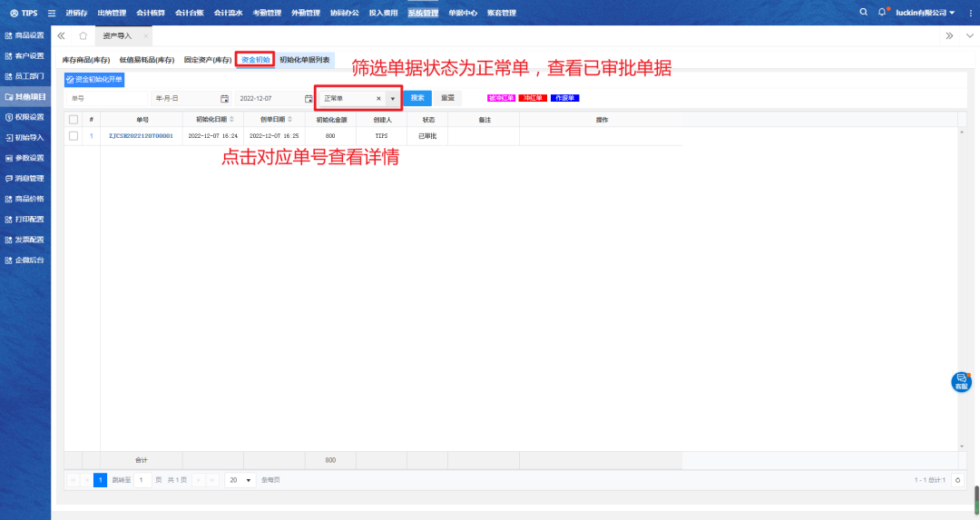Expand the 正常单 status dropdown arrow
This screenshot has width=980, height=520.
coord(392,98)
